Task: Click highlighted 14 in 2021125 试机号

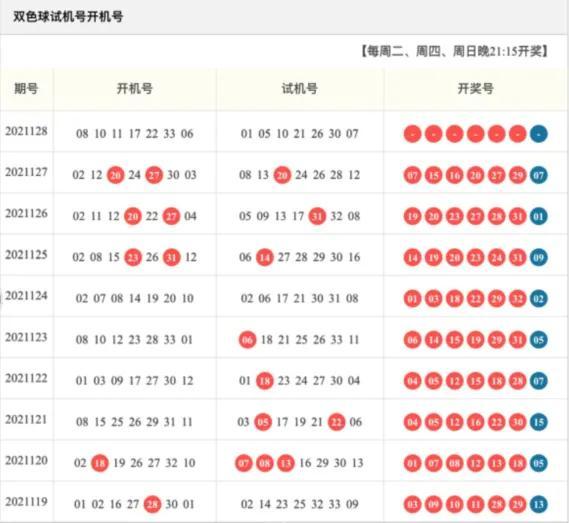Action: click(x=265, y=257)
